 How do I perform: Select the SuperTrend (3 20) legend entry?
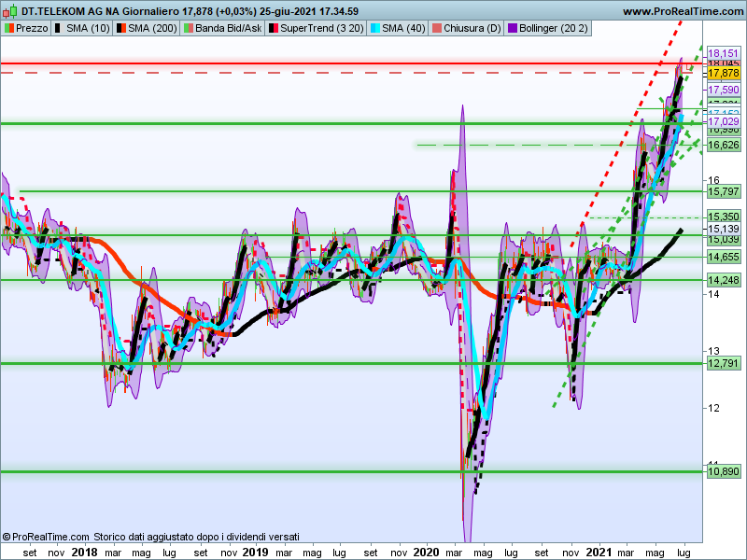click(x=317, y=28)
